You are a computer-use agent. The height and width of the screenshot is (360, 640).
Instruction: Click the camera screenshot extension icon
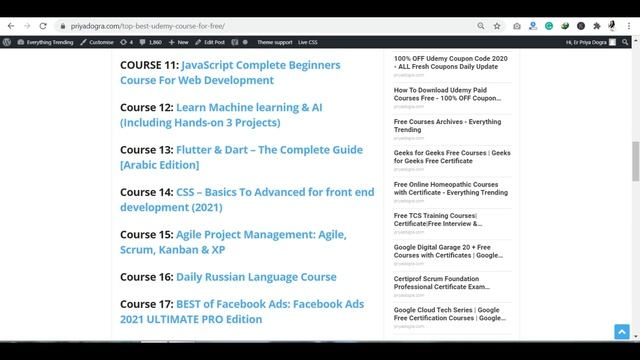pyautogui.click(x=517, y=26)
